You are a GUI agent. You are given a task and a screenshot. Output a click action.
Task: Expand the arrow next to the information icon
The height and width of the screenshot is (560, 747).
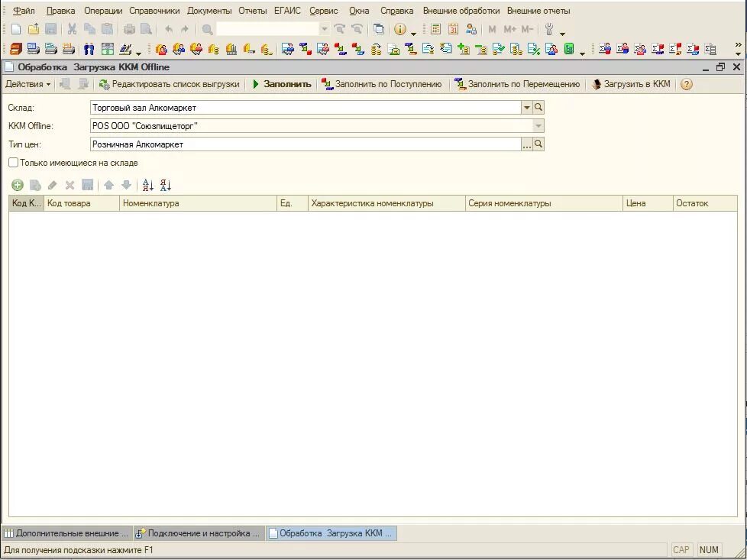[413, 34]
